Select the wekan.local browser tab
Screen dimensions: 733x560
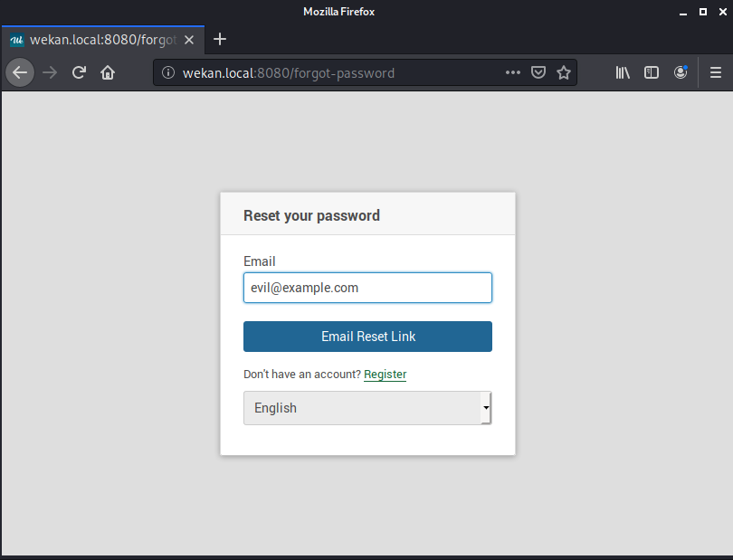(x=100, y=40)
